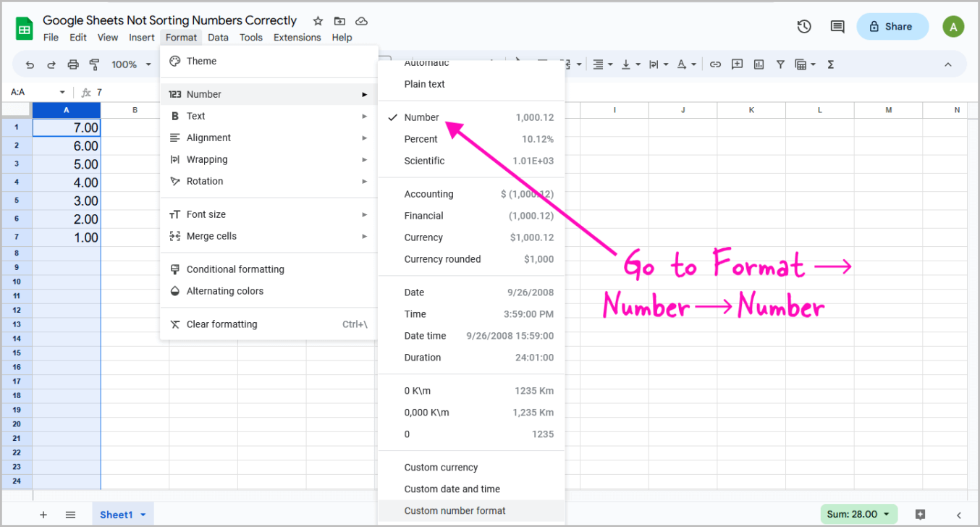Open the zoom 100% dropdown

click(x=131, y=64)
